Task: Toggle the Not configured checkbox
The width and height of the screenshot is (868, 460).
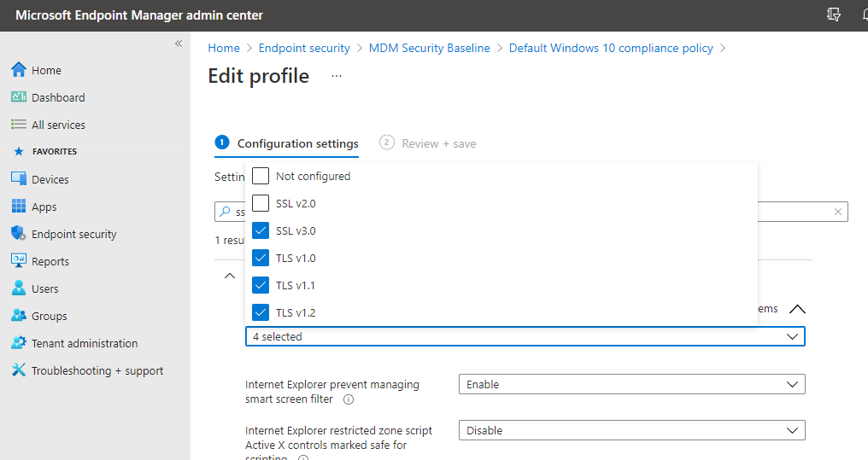Action: click(261, 177)
